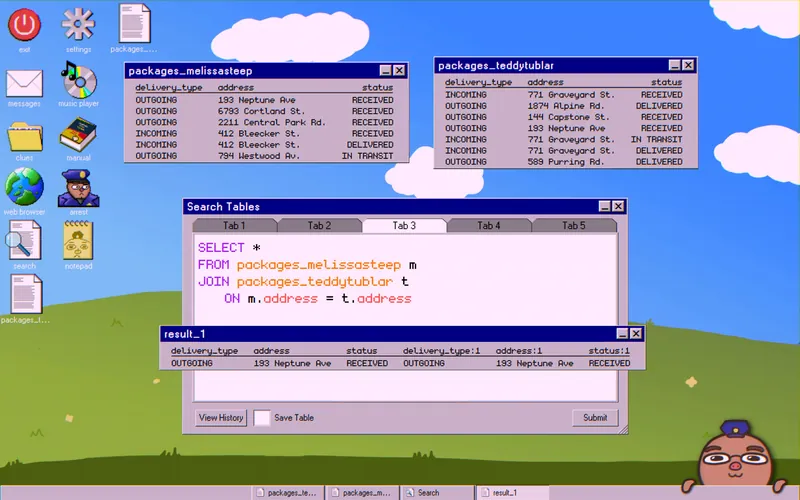The image size is (800, 500).
Task: Click the "IN TRANSIT" status in melissasteep table
Action: (367, 156)
